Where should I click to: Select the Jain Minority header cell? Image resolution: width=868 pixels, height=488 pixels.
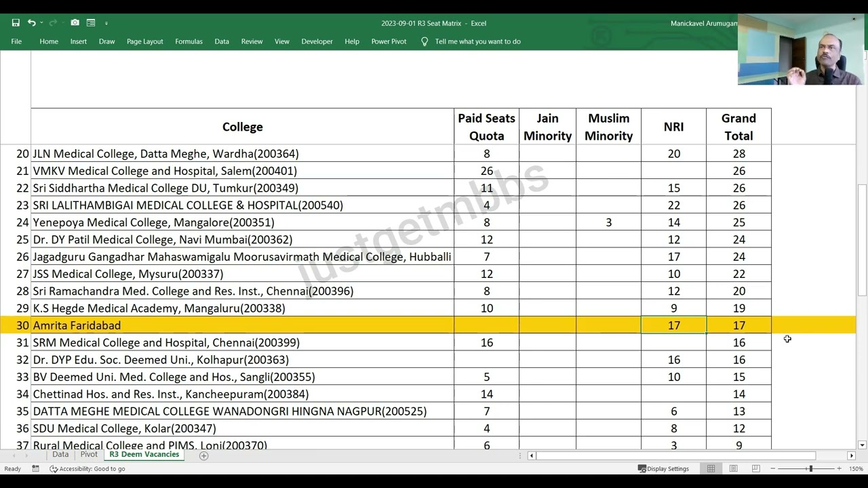pos(547,127)
